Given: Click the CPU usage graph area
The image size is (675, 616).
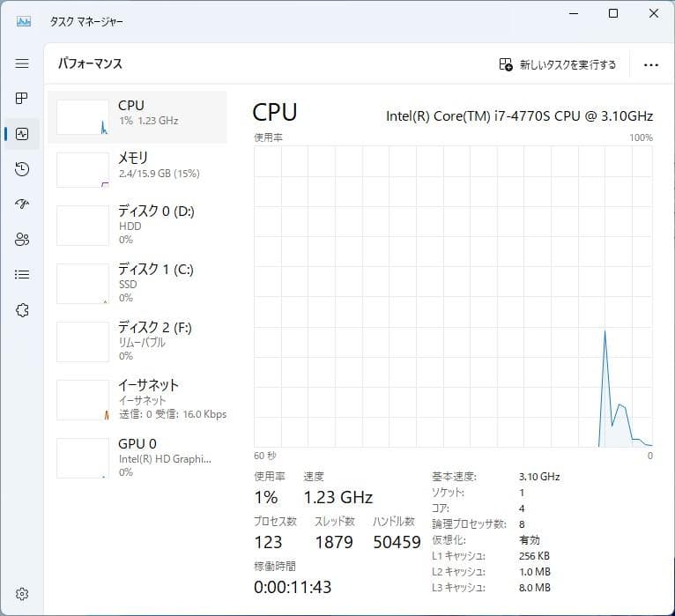Looking at the screenshot, I should click(x=453, y=297).
